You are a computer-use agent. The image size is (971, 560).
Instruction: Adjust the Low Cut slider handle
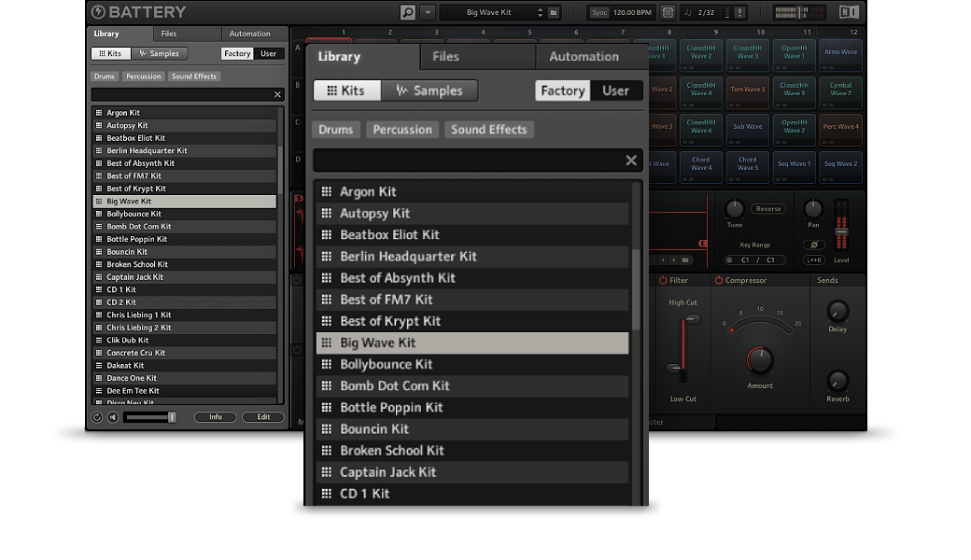point(674,368)
